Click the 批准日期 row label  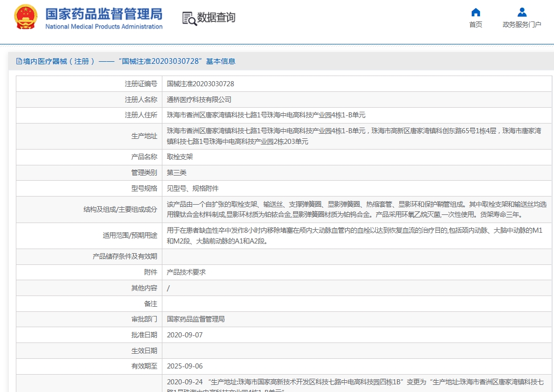pos(144,335)
